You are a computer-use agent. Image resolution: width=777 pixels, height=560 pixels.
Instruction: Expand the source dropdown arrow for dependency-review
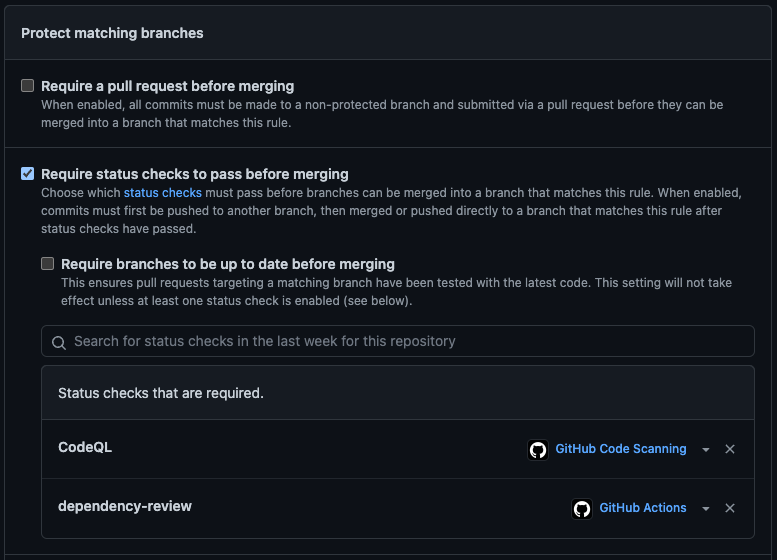pyautogui.click(x=706, y=509)
